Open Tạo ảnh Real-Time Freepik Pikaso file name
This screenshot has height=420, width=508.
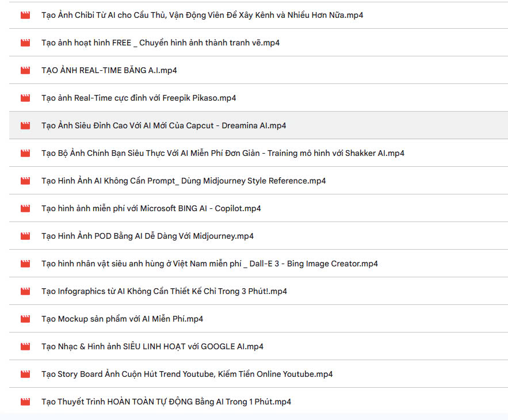139,98
